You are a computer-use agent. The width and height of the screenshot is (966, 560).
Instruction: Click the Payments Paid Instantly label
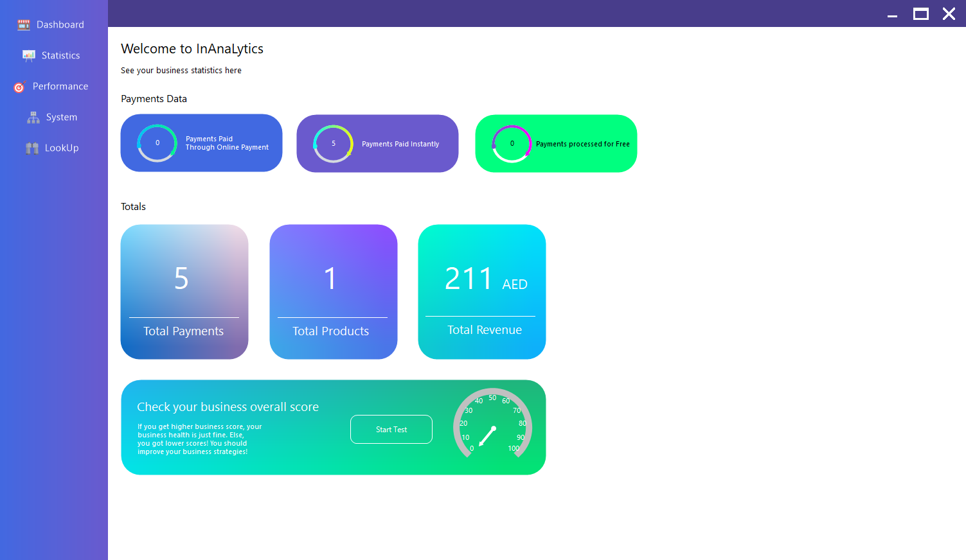pyautogui.click(x=400, y=144)
